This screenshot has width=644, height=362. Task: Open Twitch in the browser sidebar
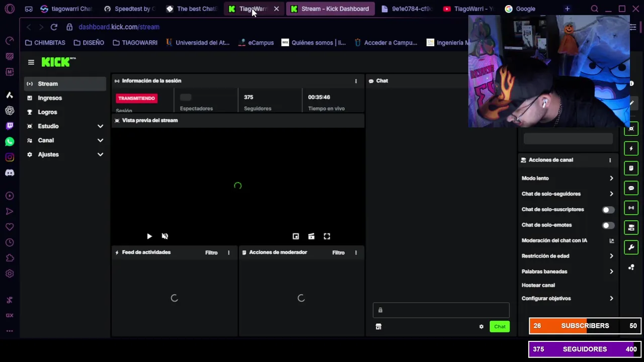tap(10, 126)
